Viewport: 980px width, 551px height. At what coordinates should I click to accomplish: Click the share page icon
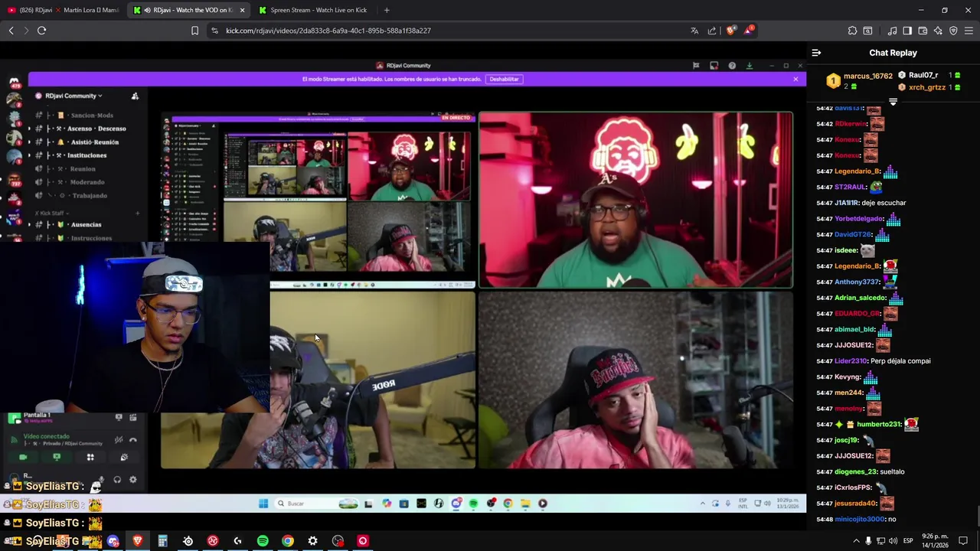point(712,31)
